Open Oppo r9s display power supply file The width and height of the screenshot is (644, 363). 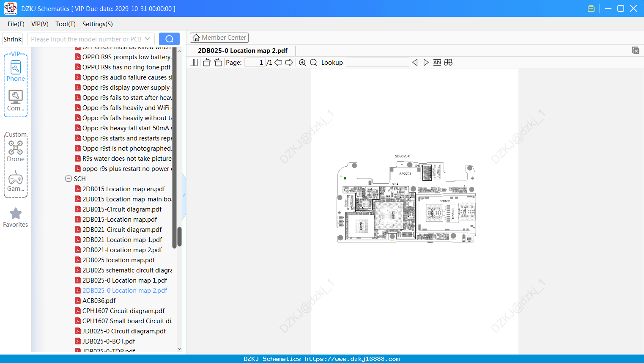[x=126, y=87]
